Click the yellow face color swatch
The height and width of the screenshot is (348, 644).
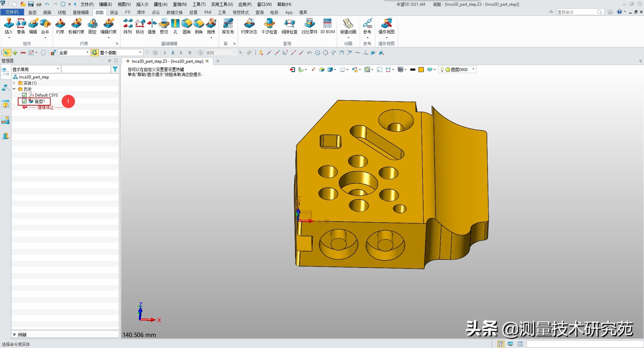click(421, 69)
